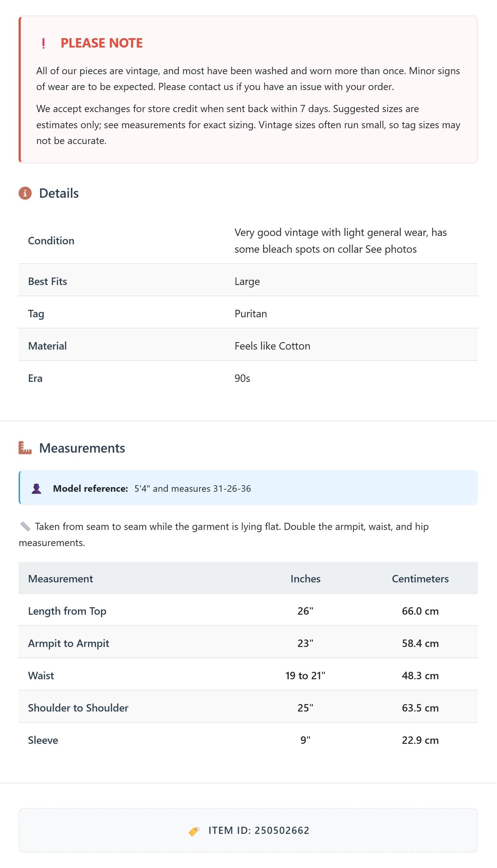The height and width of the screenshot is (868, 497).
Task: Select the Item ID 250502662 text
Action: pos(259,830)
